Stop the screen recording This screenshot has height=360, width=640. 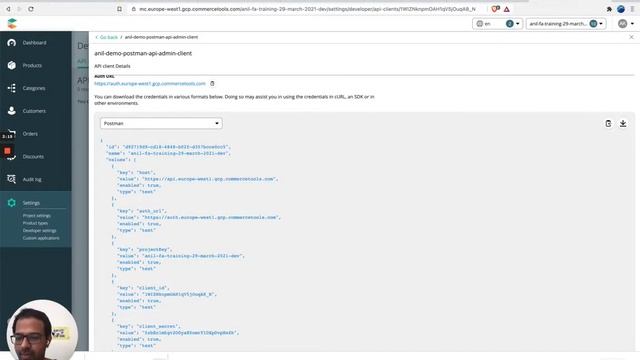pyautogui.click(x=7, y=151)
